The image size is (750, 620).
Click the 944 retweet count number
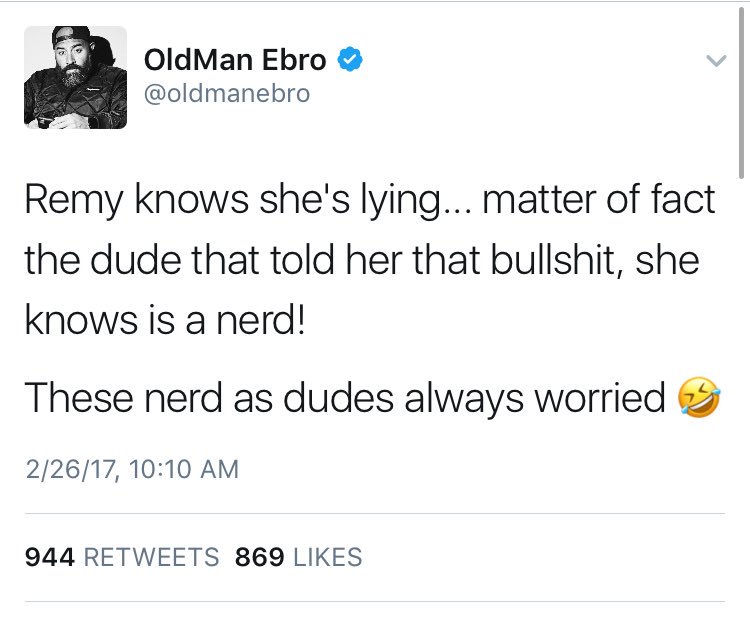(x=50, y=557)
